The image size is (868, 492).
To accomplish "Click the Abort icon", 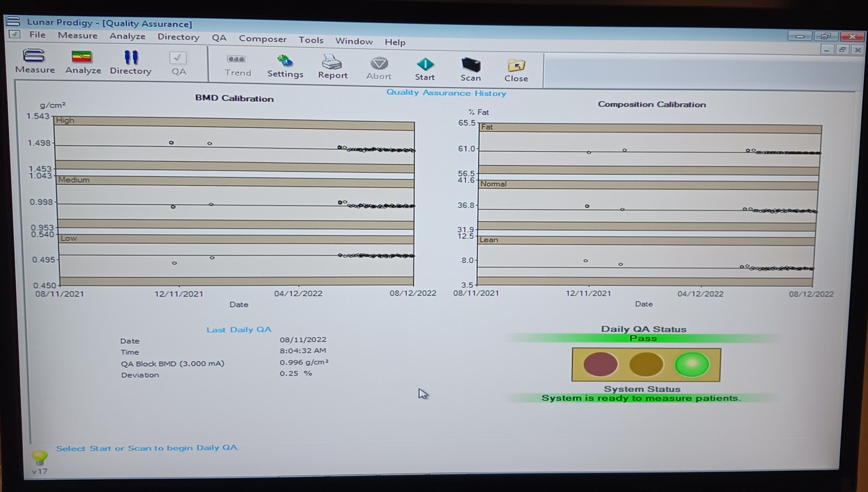I will coord(379,68).
